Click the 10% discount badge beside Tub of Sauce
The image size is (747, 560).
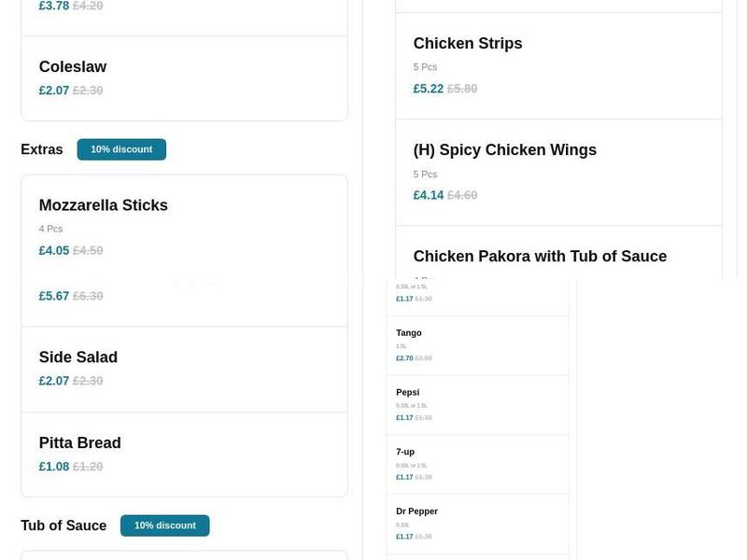165,525
